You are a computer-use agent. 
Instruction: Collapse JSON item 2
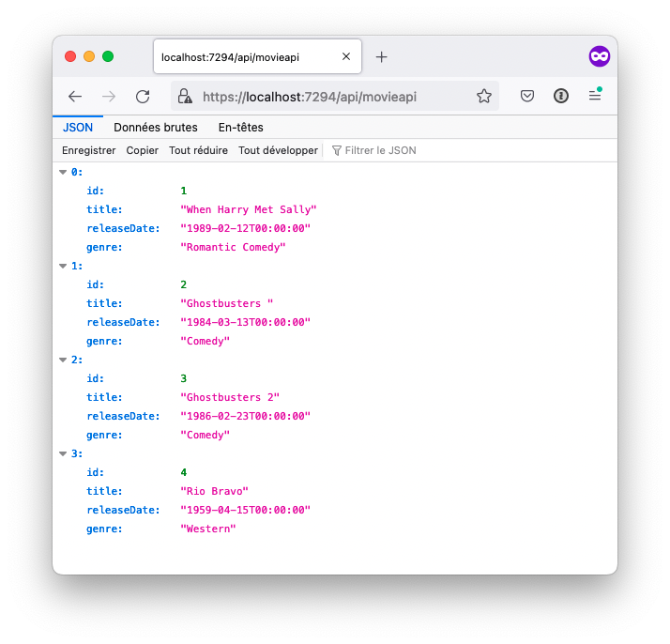tap(63, 360)
